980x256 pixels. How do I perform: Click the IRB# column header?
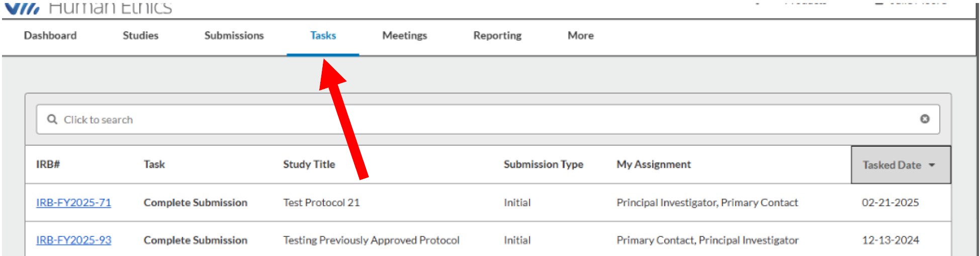pyautogui.click(x=48, y=165)
